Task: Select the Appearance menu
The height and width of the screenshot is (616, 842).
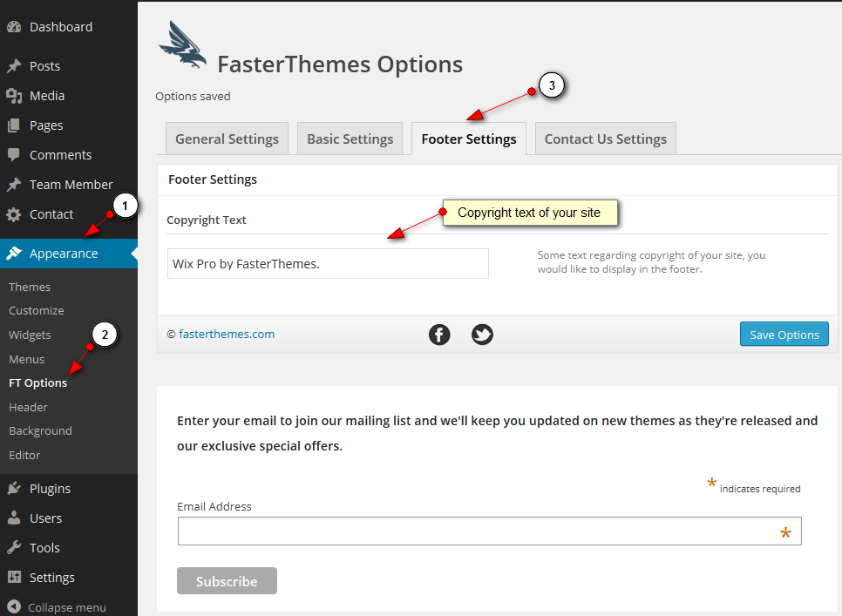Action: [x=69, y=254]
